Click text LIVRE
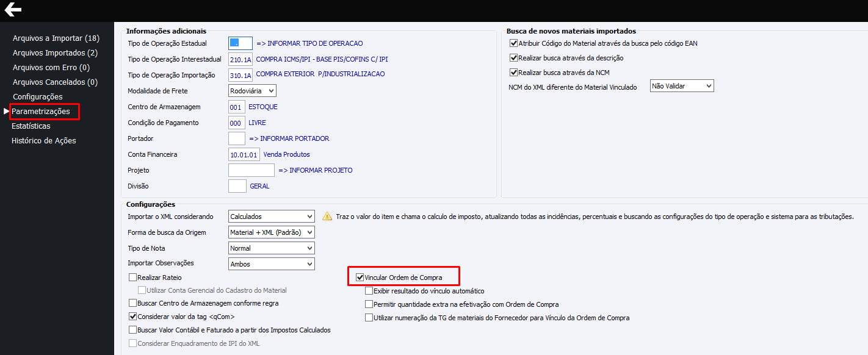This screenshot has width=868, height=355. point(257,123)
